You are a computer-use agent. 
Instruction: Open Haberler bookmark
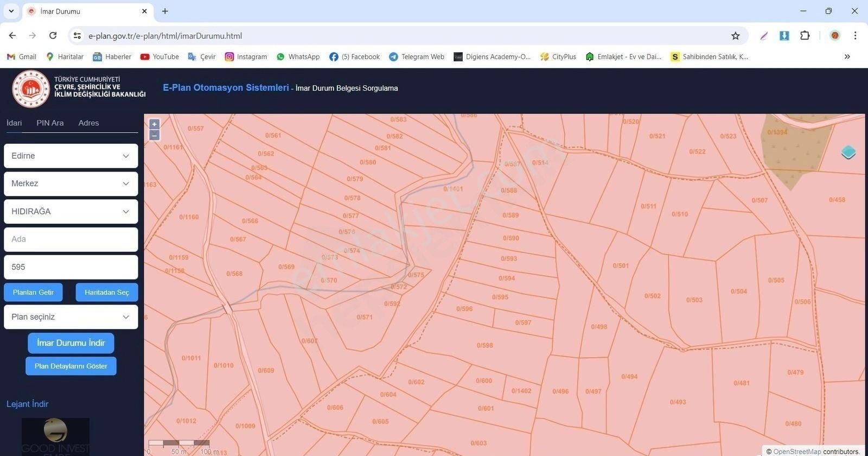112,56
